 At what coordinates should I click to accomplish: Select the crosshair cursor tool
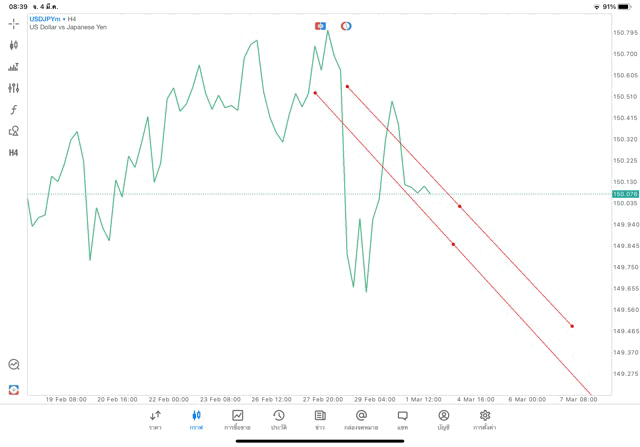click(14, 23)
